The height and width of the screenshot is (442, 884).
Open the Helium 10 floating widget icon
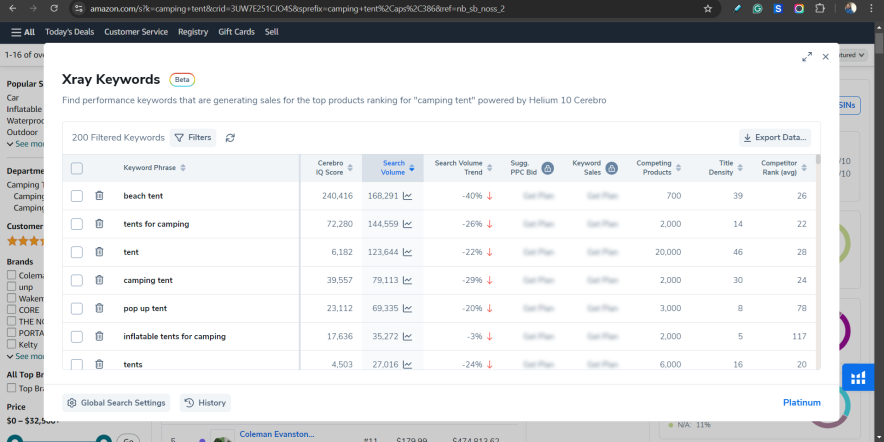(857, 377)
